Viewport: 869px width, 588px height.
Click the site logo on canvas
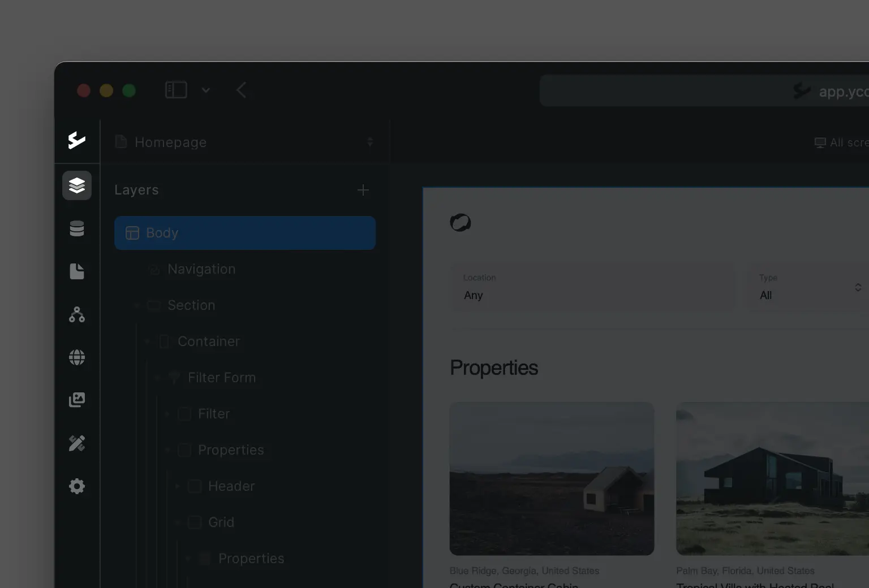click(x=461, y=223)
